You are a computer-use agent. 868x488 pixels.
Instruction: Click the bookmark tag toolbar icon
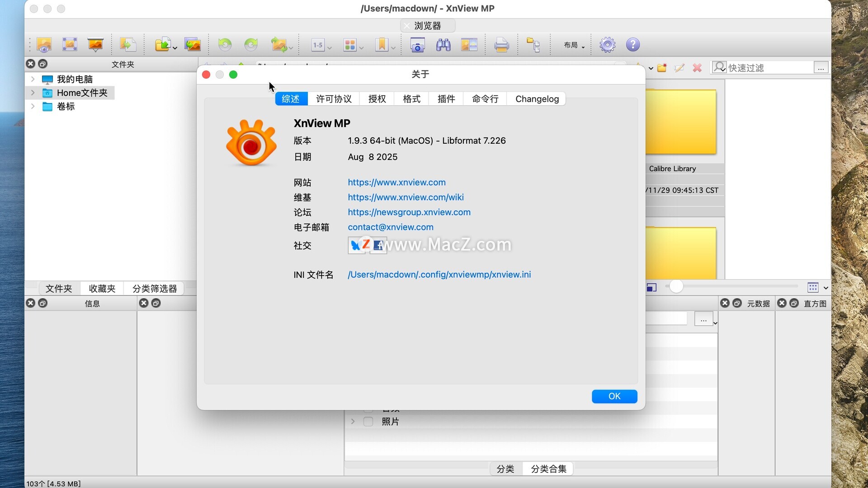click(382, 45)
